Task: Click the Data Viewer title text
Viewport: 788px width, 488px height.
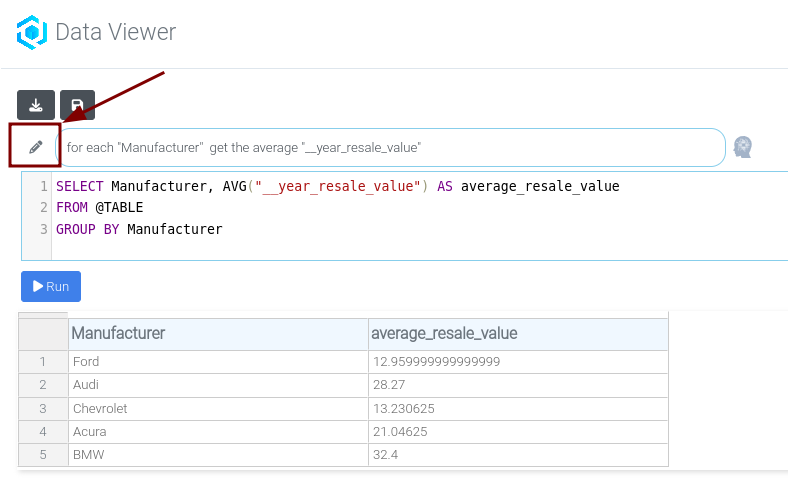Action: click(x=115, y=32)
